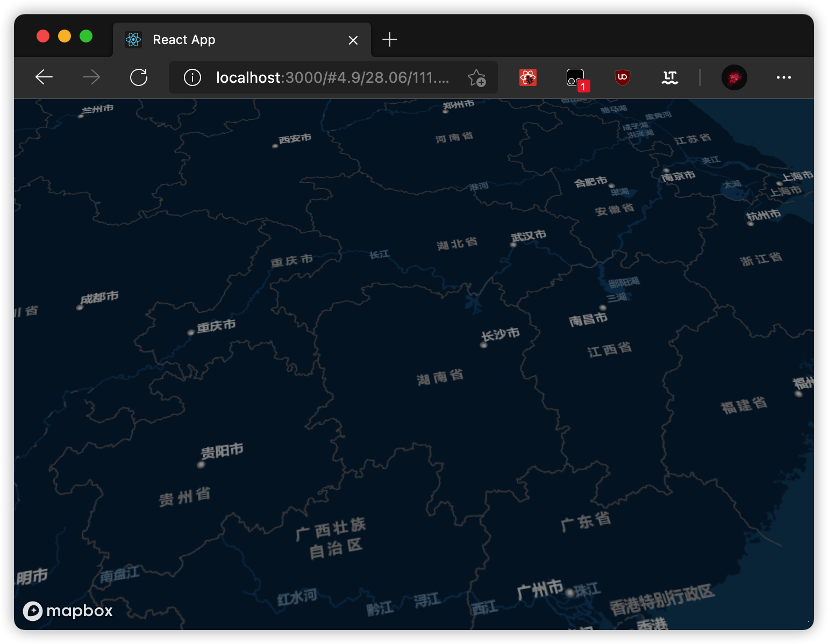
Task: Click the 广东省 province label
Action: click(586, 521)
